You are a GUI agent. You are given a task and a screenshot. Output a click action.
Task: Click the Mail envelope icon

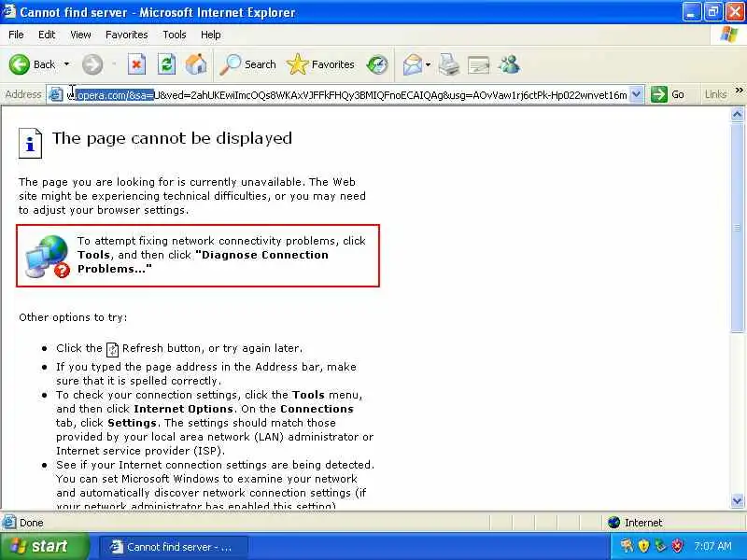coord(413,64)
